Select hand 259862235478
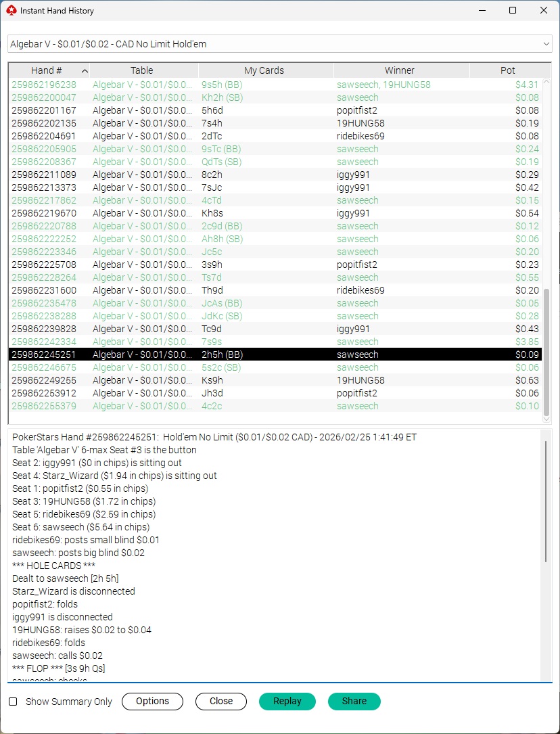 [x=275, y=303]
